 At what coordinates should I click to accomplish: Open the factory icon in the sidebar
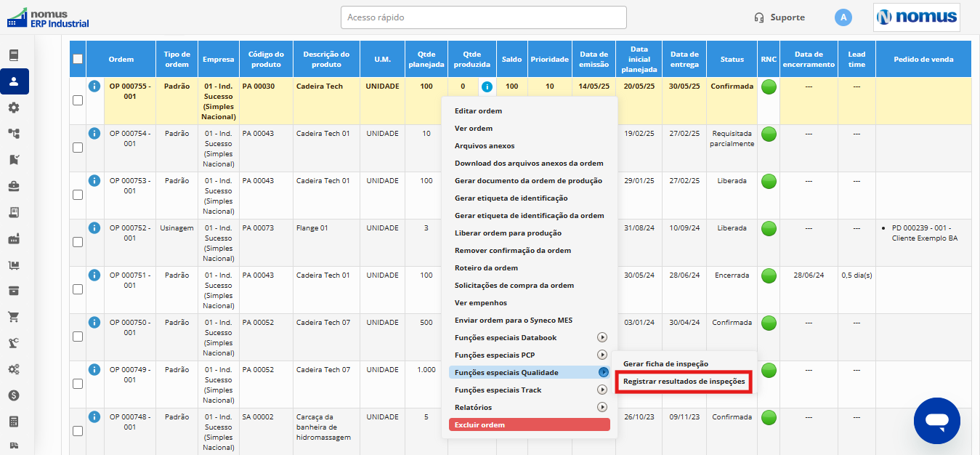click(x=14, y=238)
